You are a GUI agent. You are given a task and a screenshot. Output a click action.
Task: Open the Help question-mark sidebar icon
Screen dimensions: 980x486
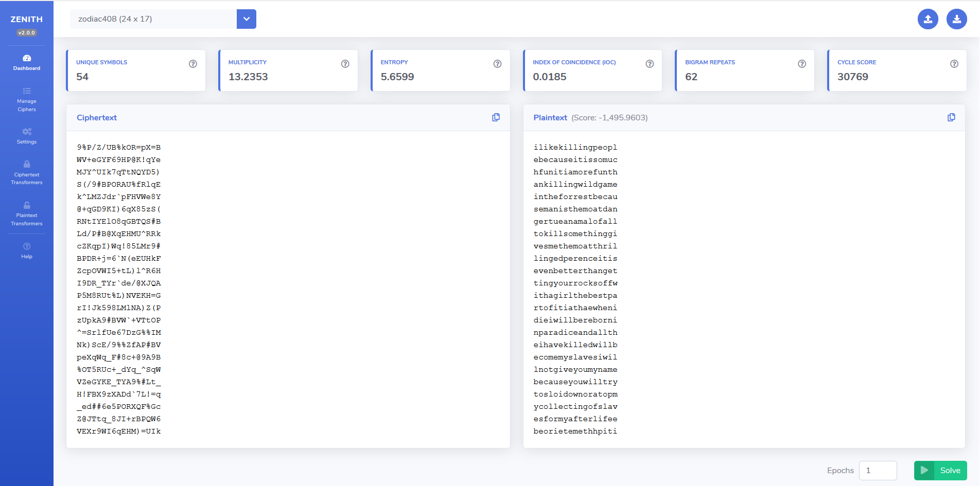[27, 246]
